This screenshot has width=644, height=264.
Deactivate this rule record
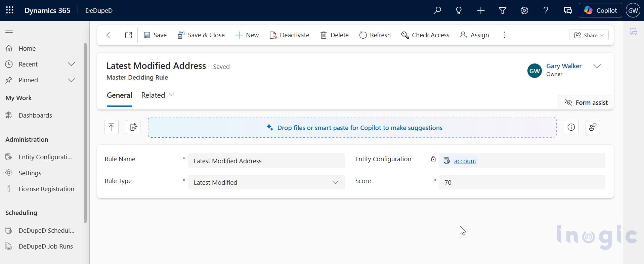(x=289, y=35)
